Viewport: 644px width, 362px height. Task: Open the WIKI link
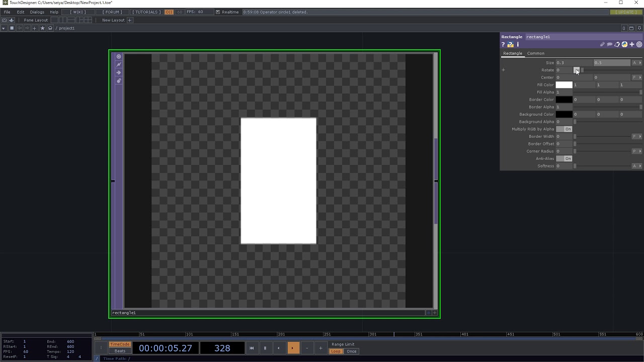pos(78,12)
